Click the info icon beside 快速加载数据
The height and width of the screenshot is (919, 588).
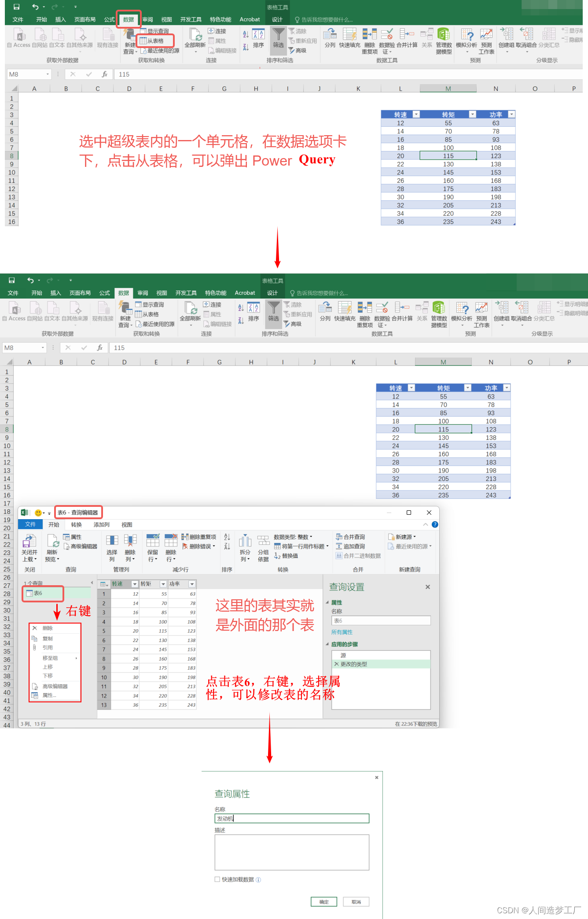coord(258,880)
